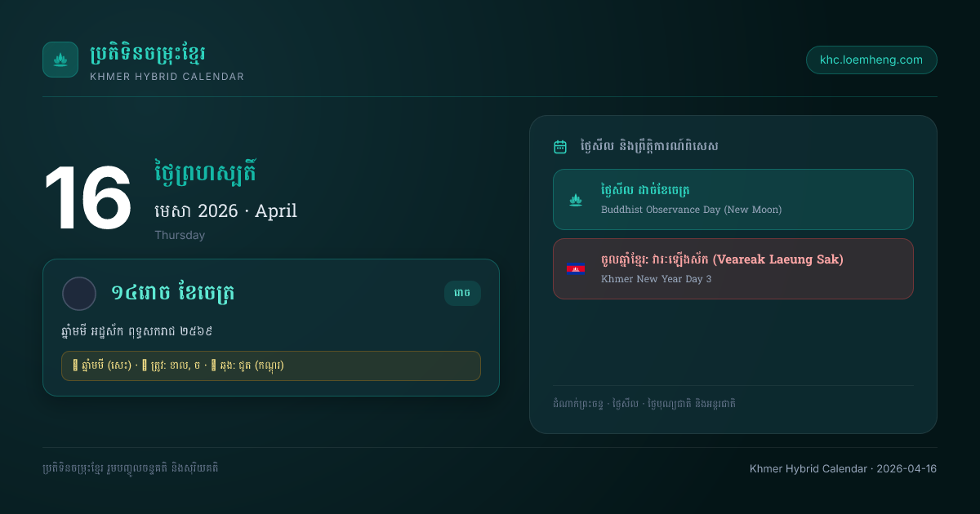Click the large date number 16
The height and width of the screenshot is (514, 980).
click(87, 198)
